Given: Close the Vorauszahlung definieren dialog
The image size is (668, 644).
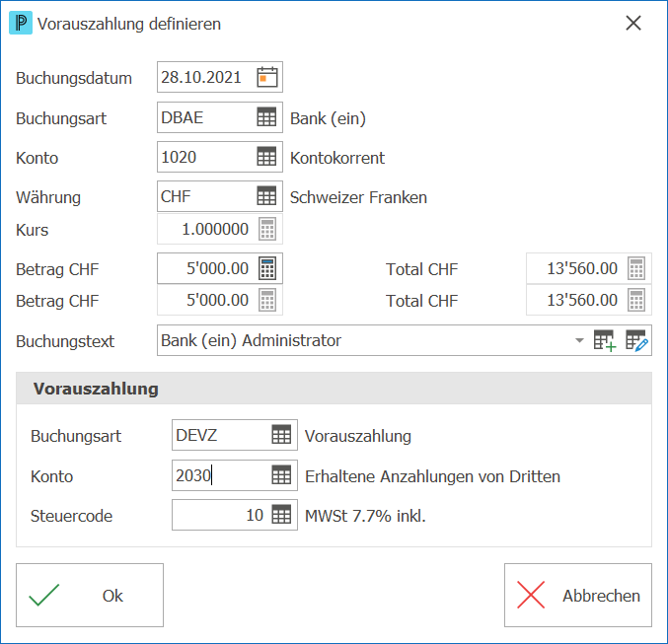Looking at the screenshot, I should coord(633,24).
